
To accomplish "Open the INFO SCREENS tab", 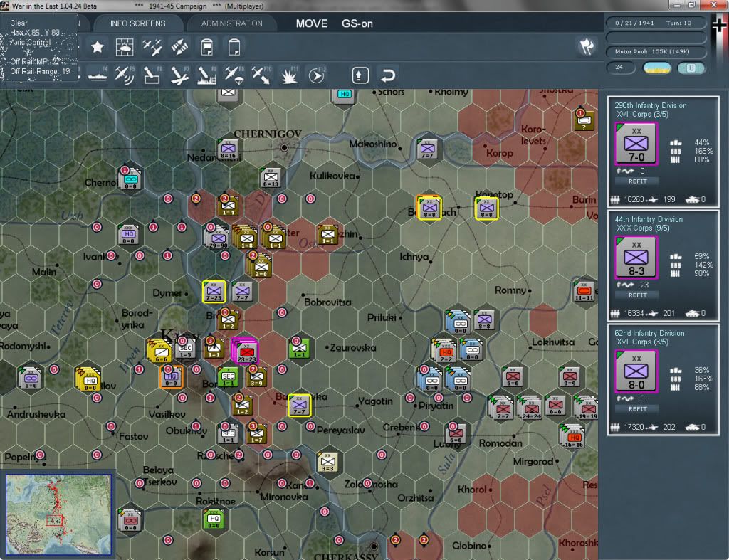I will click(x=137, y=23).
